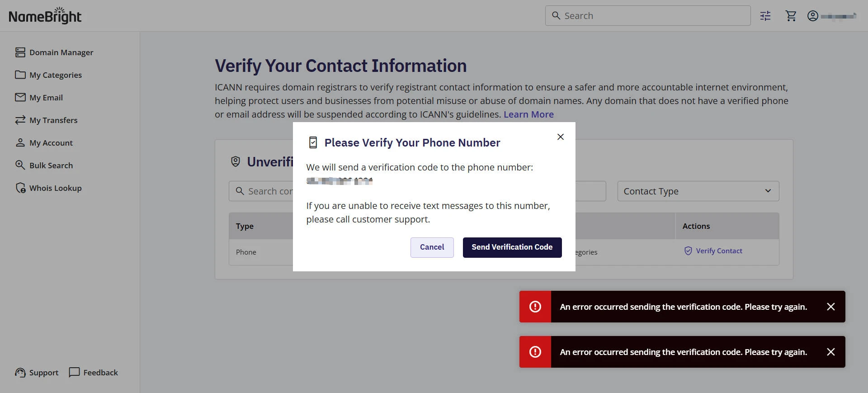The width and height of the screenshot is (868, 393).
Task: Close the phone verification dialog
Action: (560, 137)
